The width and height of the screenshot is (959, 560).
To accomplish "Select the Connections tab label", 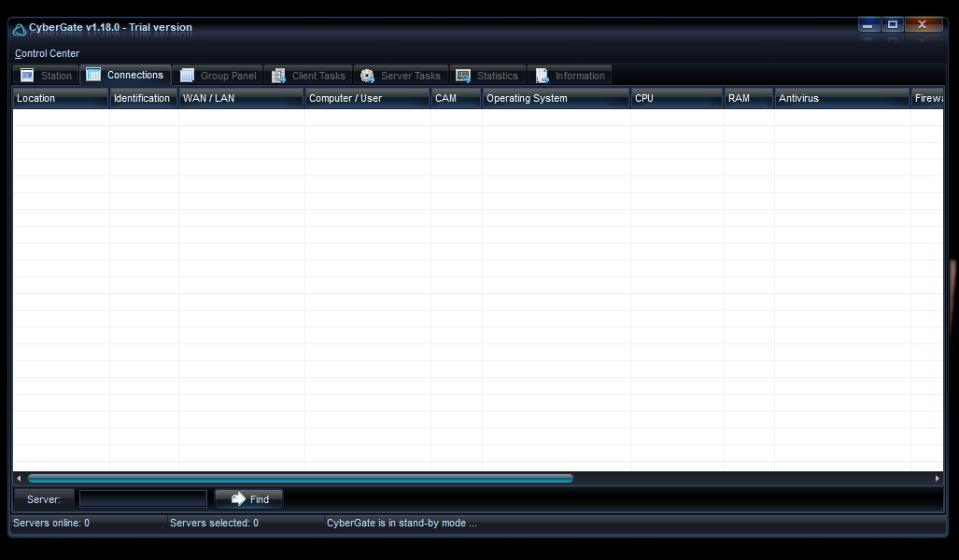I will coord(135,75).
